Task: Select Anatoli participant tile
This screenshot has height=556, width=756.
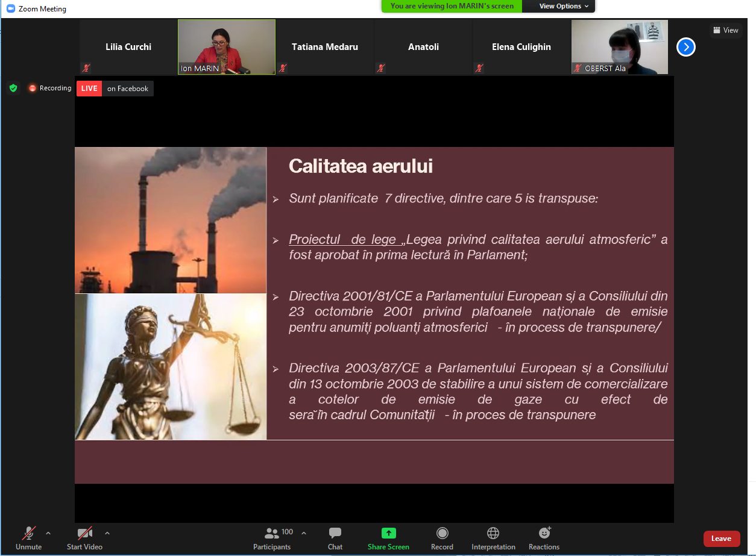Action: tap(423, 47)
